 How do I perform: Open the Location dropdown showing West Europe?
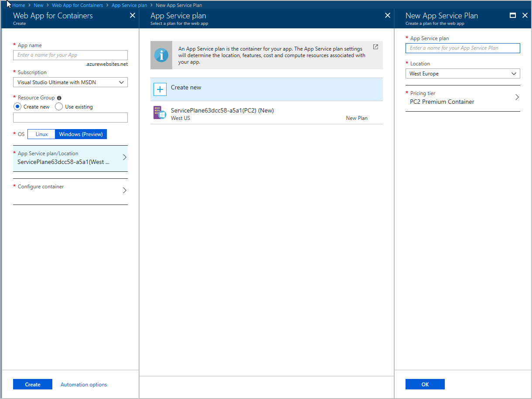[x=463, y=74]
